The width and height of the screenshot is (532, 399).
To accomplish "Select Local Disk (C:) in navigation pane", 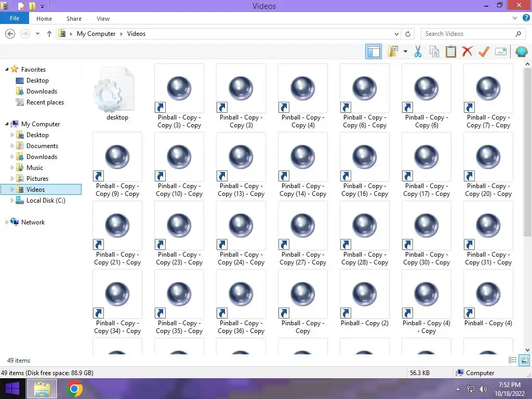I will [x=46, y=201].
